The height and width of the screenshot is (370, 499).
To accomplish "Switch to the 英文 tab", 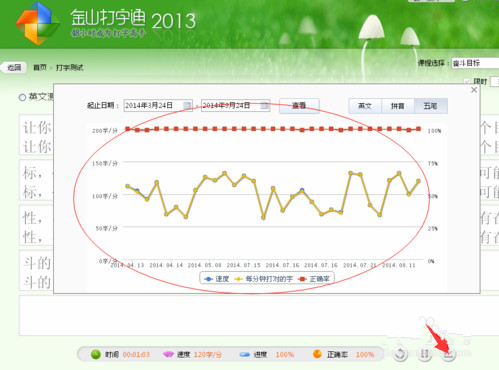I will (x=365, y=106).
